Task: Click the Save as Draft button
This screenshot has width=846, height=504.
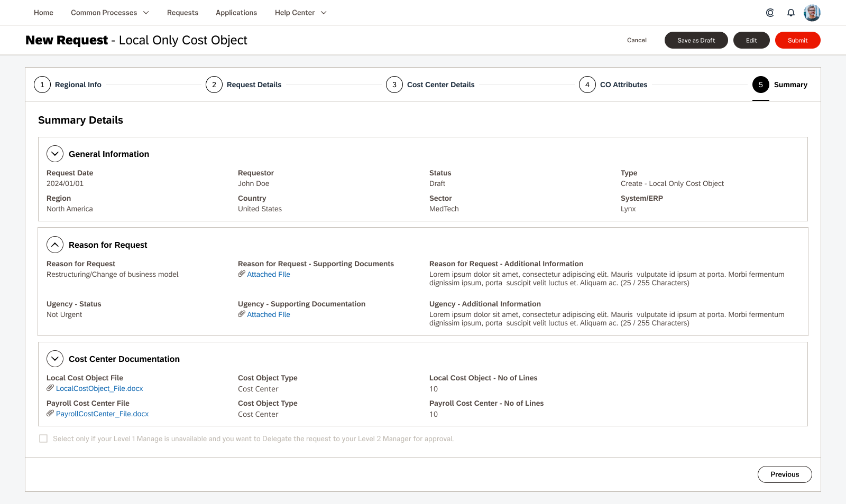Action: click(x=696, y=40)
